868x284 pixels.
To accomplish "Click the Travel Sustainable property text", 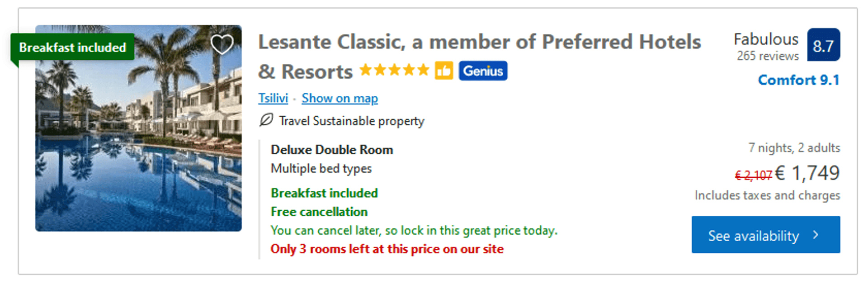I will pos(351,121).
